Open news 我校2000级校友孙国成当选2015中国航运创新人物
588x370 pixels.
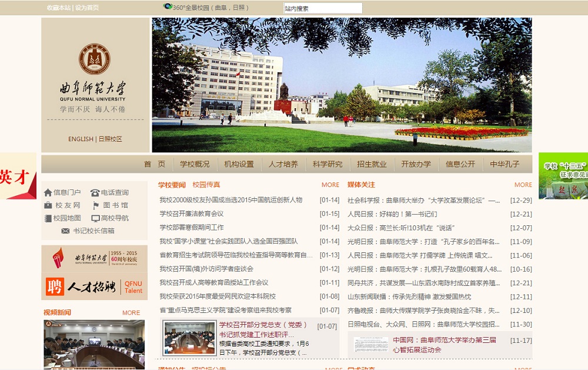point(231,200)
